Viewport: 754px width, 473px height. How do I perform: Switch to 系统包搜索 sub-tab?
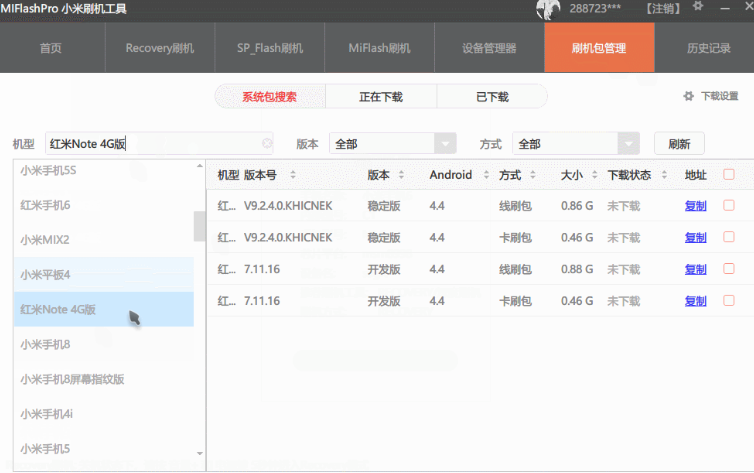270,97
